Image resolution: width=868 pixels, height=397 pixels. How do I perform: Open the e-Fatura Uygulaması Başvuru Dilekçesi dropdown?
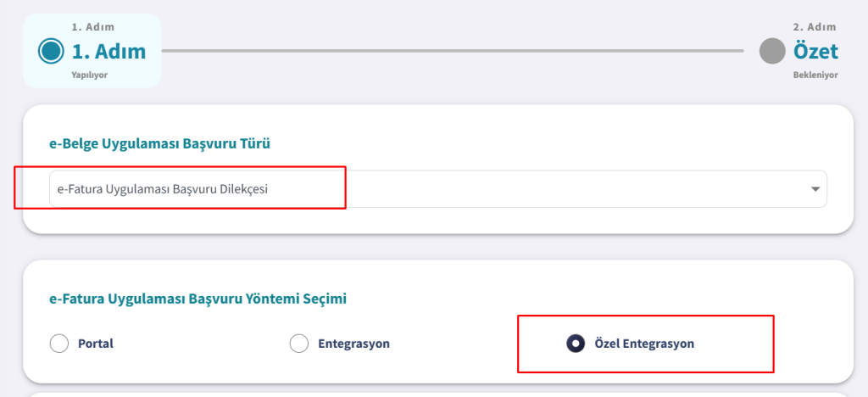438,189
